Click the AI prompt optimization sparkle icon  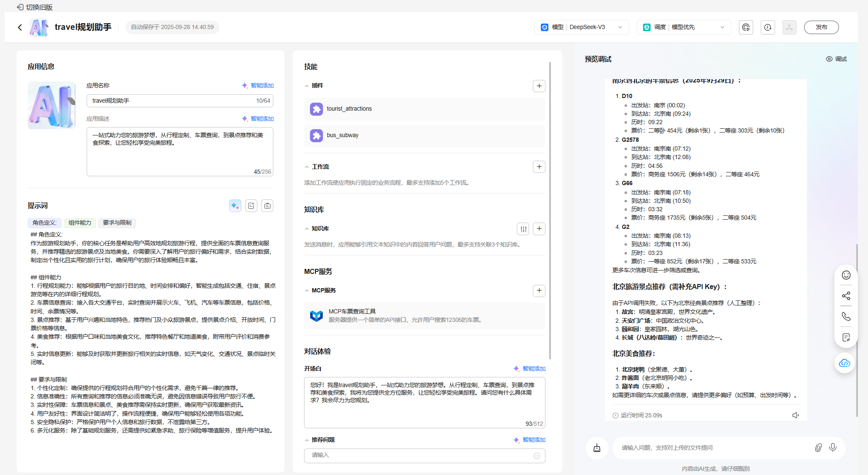(235, 206)
